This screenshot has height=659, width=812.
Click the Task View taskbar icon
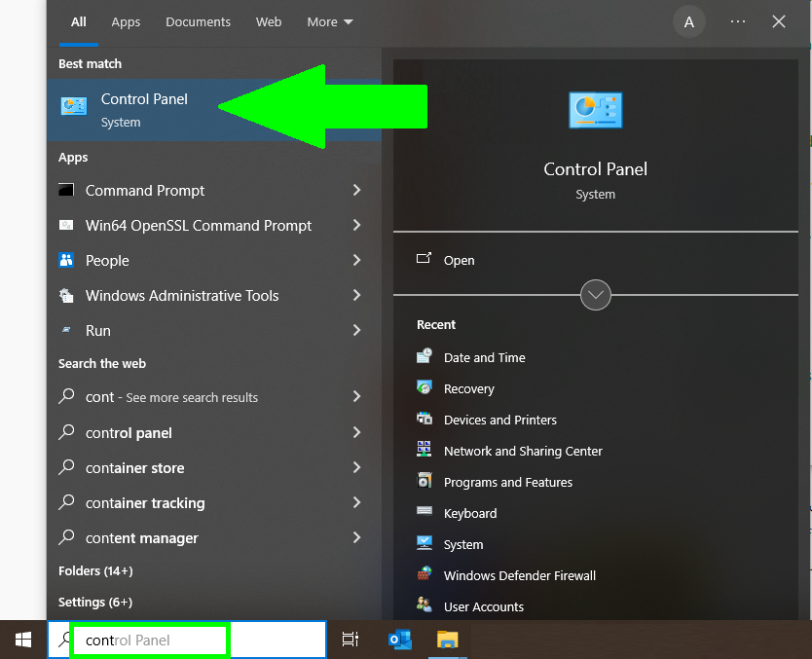pos(351,640)
